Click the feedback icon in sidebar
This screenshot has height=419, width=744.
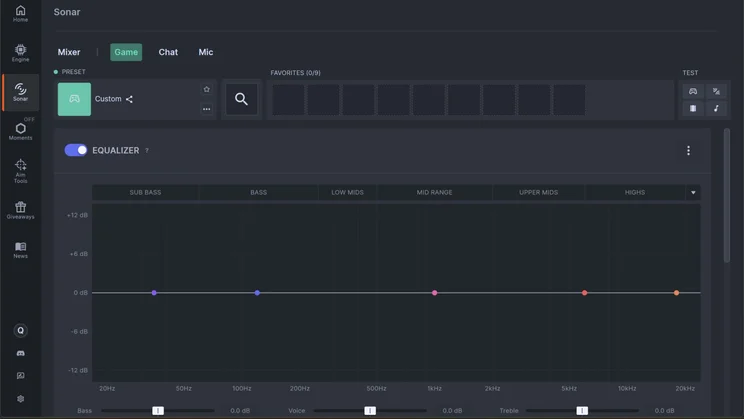point(20,376)
